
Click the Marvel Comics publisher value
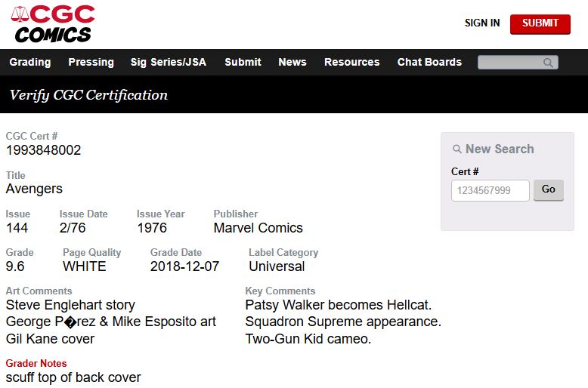pyautogui.click(x=258, y=228)
